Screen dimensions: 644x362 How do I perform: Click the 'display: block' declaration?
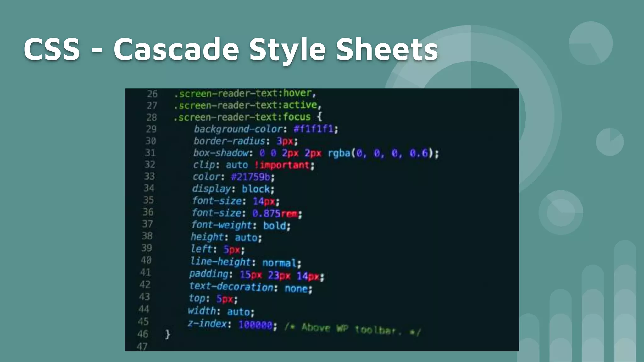[x=233, y=189]
